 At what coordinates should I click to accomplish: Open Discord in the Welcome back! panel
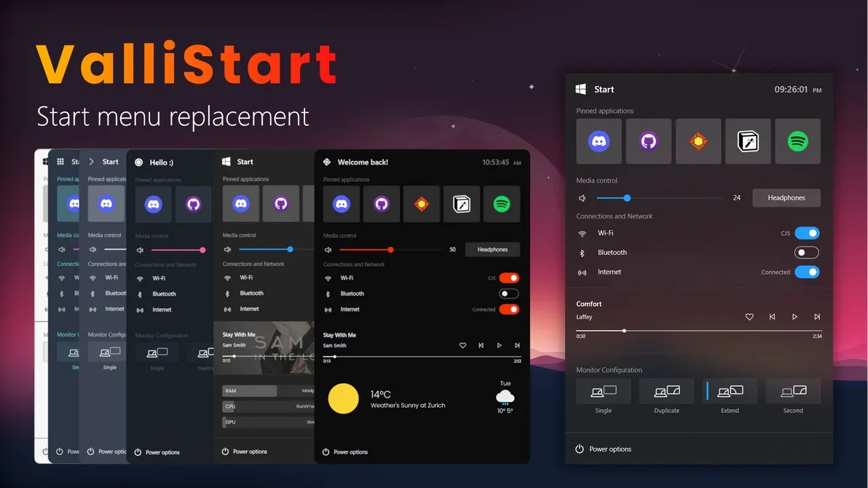(341, 204)
